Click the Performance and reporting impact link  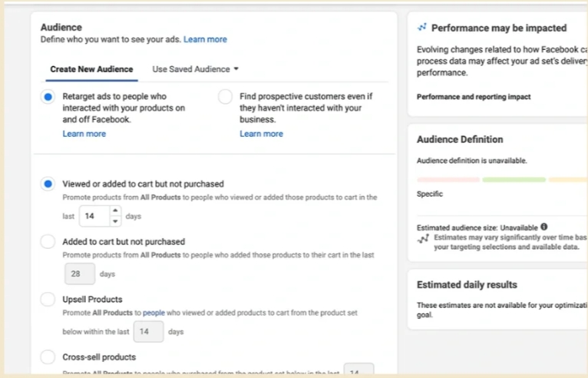(x=474, y=97)
